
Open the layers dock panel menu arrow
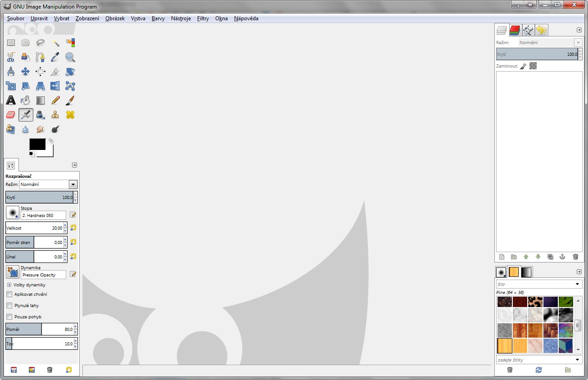click(579, 30)
